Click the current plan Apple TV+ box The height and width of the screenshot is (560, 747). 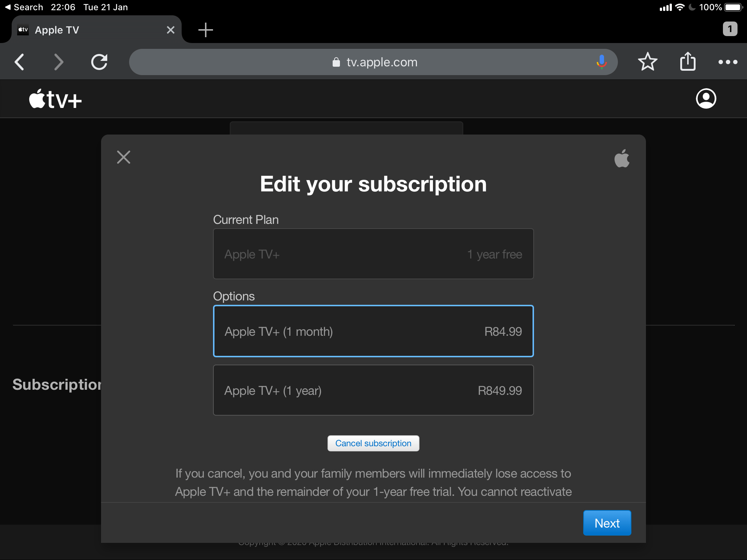pyautogui.click(x=373, y=254)
